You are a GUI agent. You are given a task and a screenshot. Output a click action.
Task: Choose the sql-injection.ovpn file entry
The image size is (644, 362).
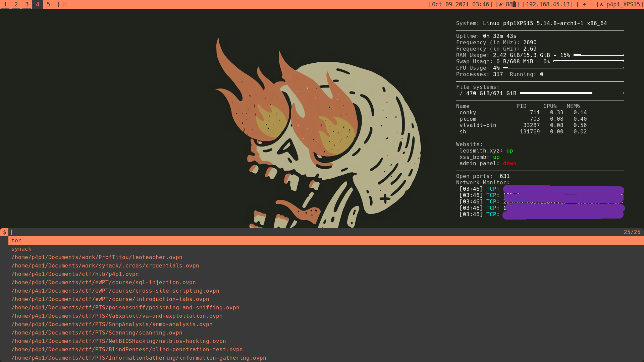[x=103, y=282]
